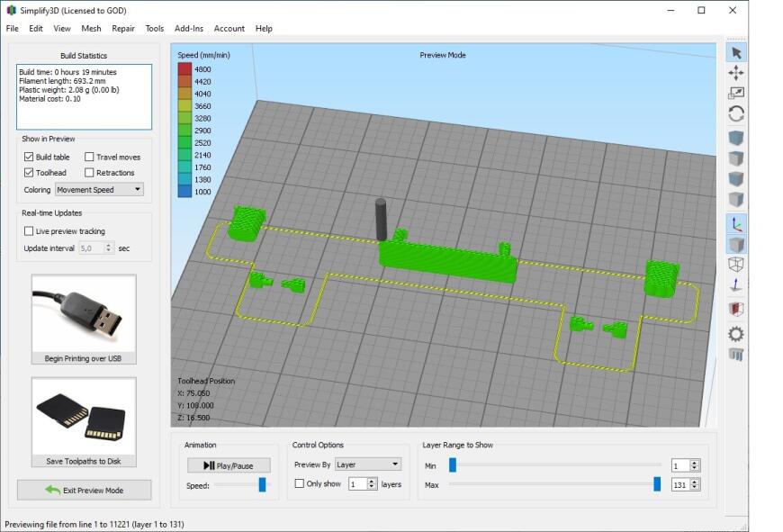Image resolution: width=783 pixels, height=532 pixels.
Task: Increase the Only show layers count
Action: pyautogui.click(x=371, y=481)
